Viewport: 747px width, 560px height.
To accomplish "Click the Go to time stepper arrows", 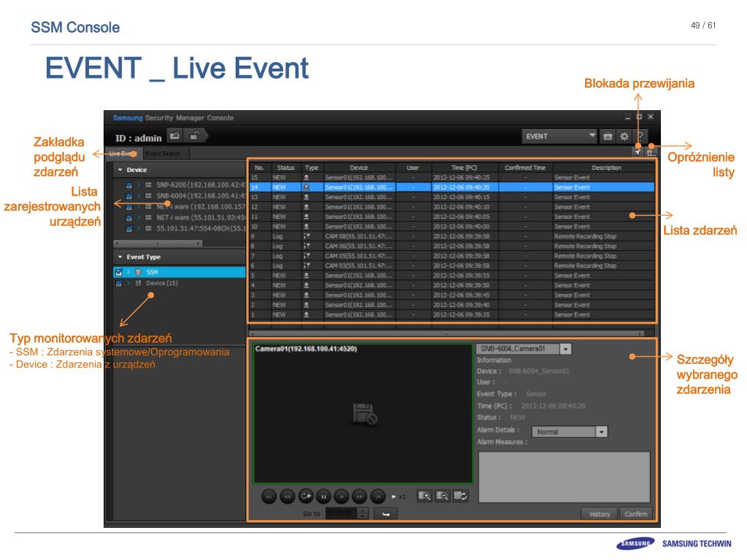I will pos(363,513).
